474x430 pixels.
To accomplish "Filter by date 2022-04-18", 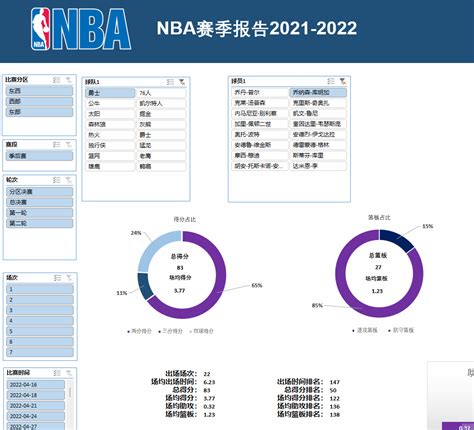I will (x=36, y=395).
